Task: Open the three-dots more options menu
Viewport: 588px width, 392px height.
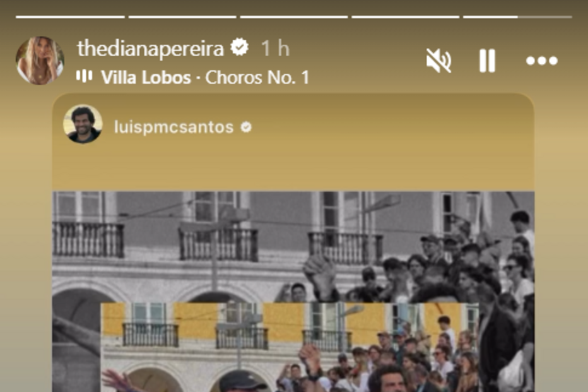Action: 541,61
